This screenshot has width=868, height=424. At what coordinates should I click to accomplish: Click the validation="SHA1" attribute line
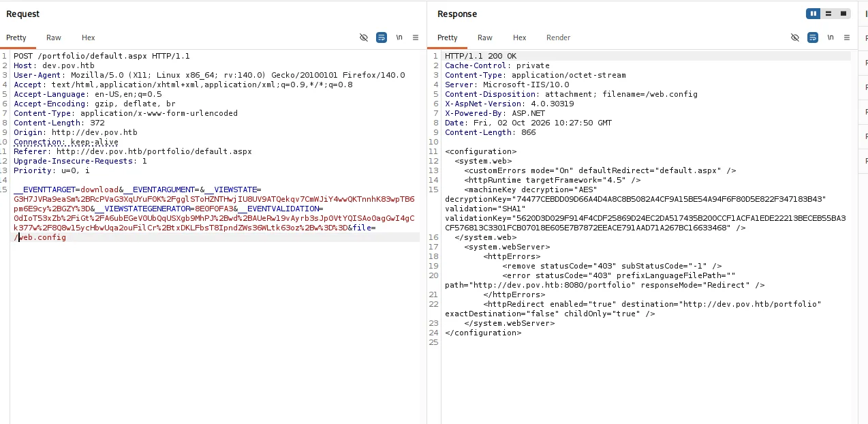pos(485,209)
